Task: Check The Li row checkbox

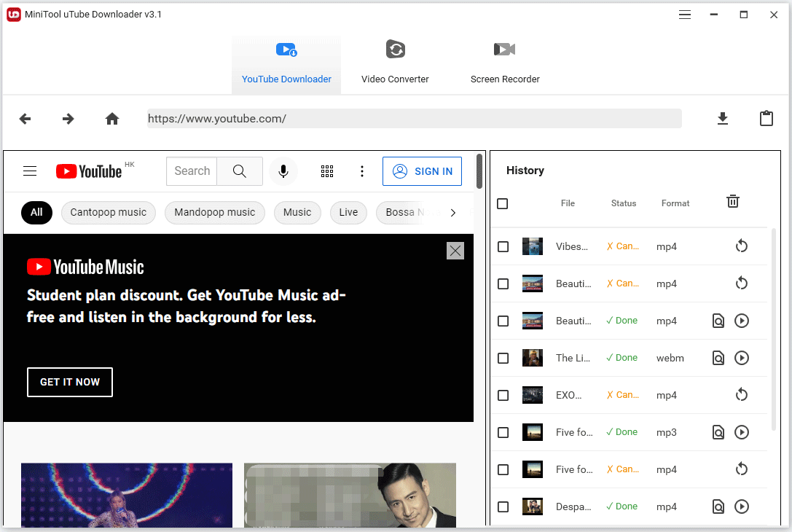Action: pyautogui.click(x=503, y=359)
